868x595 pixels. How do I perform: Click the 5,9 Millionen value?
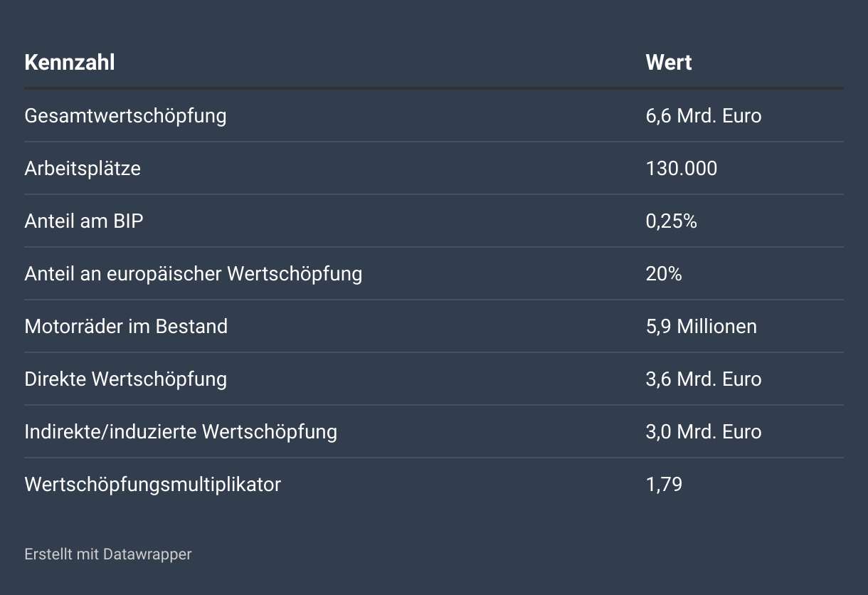click(x=701, y=326)
